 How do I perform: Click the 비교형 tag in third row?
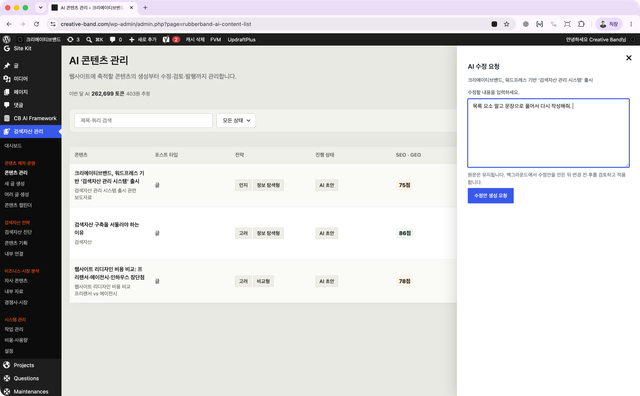[263, 281]
